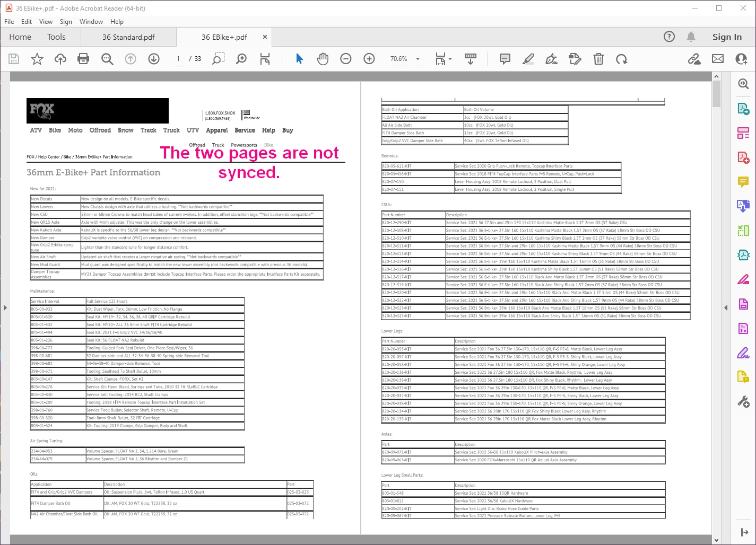The image size is (756, 545).
Task: Open Export PDF tool in right panel
Action: (x=743, y=109)
